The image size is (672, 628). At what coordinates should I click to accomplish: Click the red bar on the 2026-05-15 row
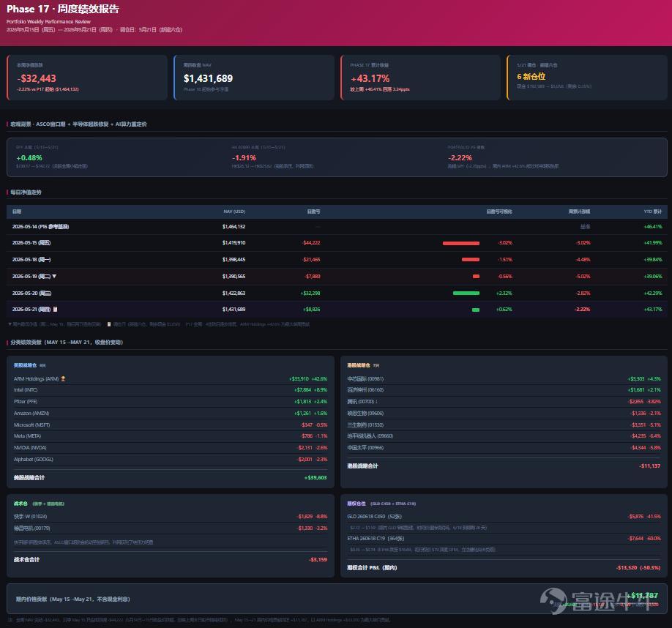460,243
